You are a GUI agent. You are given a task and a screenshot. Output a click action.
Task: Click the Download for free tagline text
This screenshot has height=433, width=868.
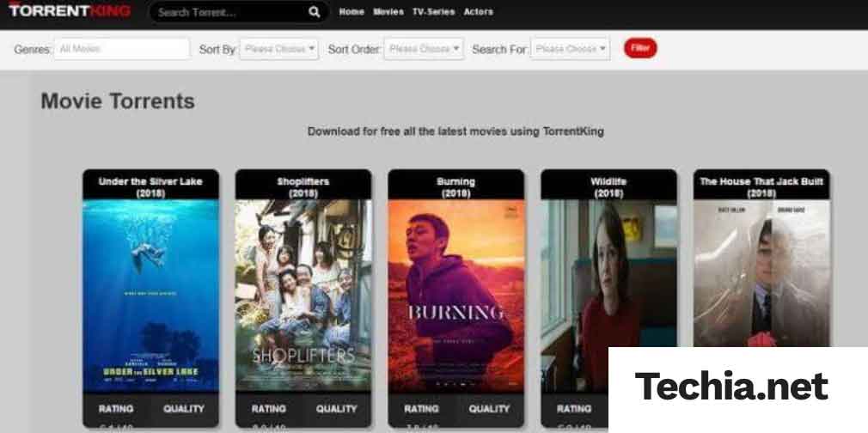(x=455, y=131)
